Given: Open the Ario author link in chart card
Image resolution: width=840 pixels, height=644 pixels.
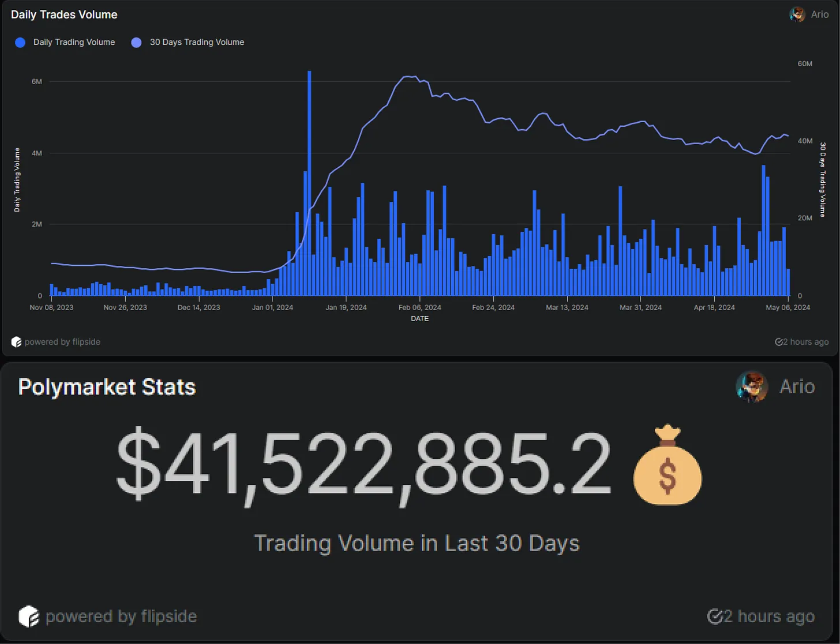Looking at the screenshot, I should coord(819,14).
